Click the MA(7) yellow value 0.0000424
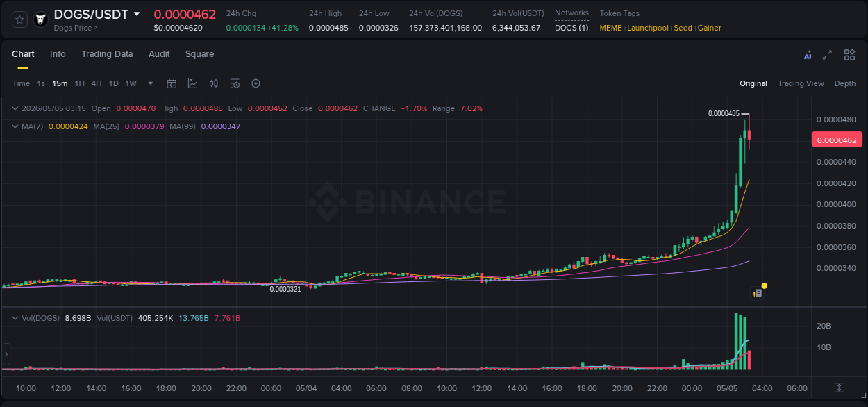The height and width of the screenshot is (407, 868). (x=68, y=126)
